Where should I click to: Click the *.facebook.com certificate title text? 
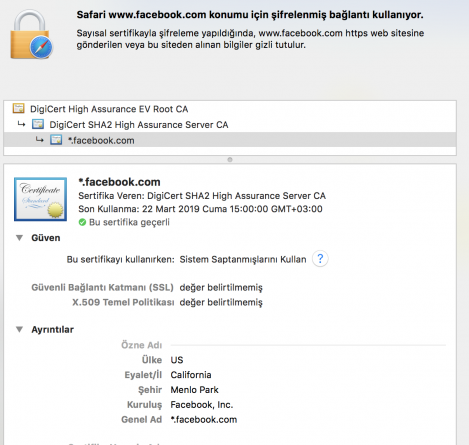tap(119, 182)
